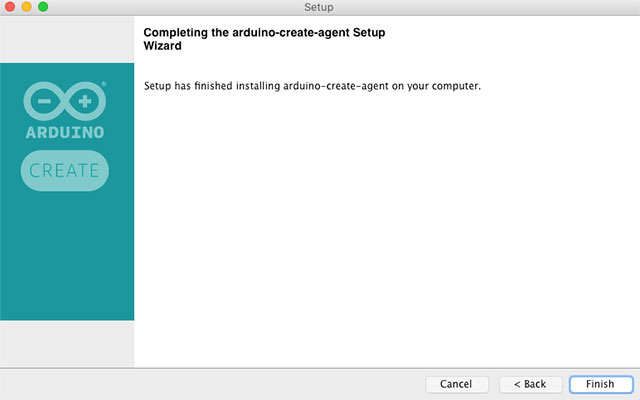Click the ARDUINO wordmark under the logo
The width and height of the screenshot is (640, 400).
click(64, 131)
